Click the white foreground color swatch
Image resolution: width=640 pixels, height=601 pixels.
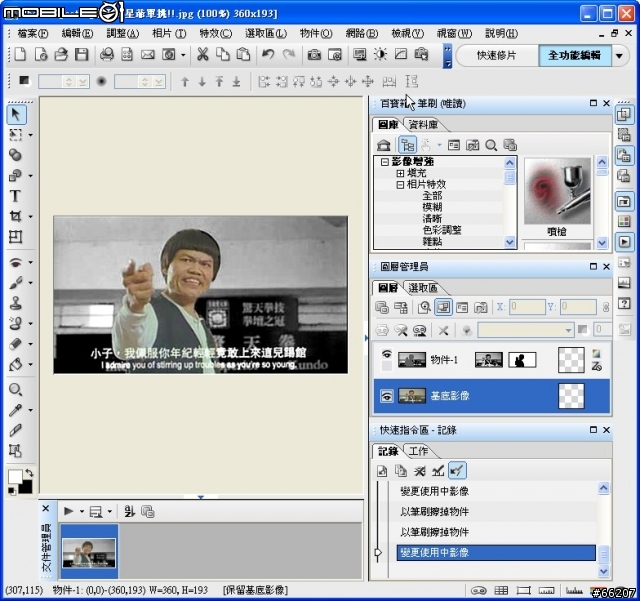coord(15,477)
